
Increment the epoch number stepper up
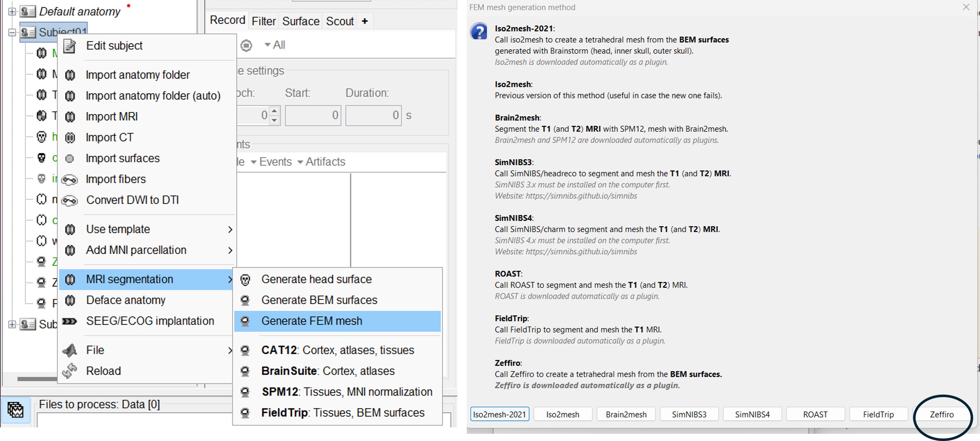click(x=274, y=111)
